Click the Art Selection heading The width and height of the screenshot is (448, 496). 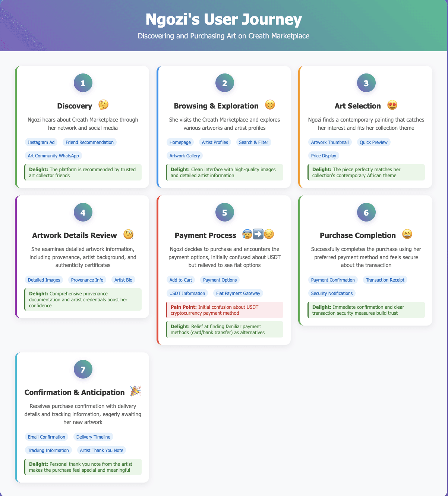(358, 106)
